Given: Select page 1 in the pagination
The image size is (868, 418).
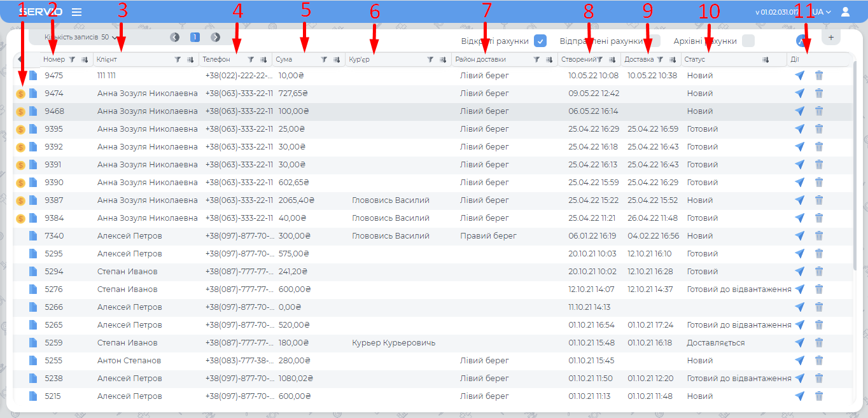Looking at the screenshot, I should tap(195, 38).
